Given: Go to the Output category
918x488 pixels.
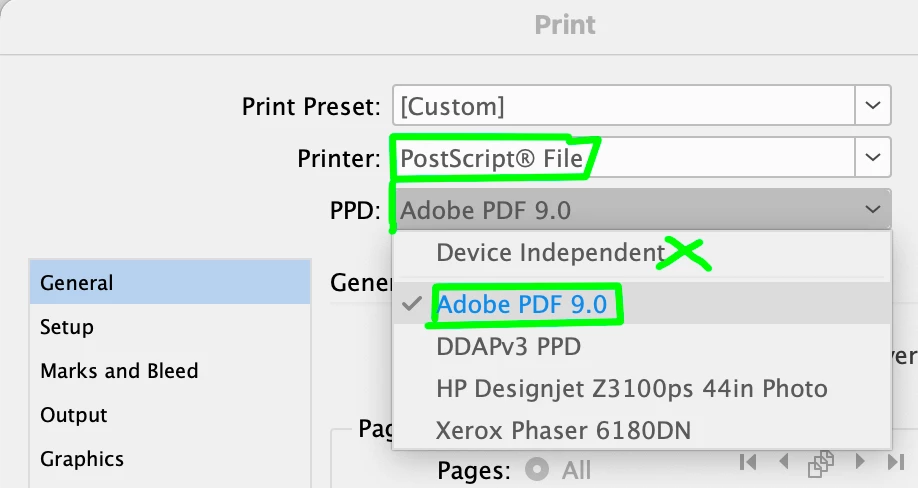Looking at the screenshot, I should 74,415.
